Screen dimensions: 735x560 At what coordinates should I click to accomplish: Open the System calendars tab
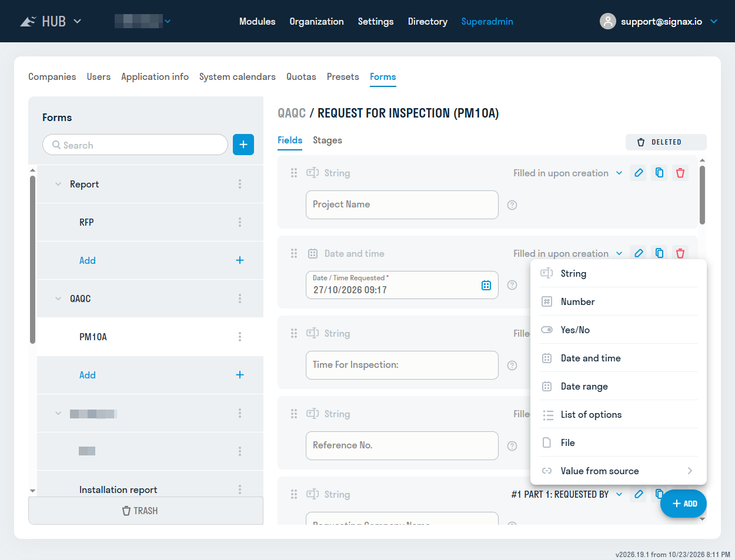[238, 77]
